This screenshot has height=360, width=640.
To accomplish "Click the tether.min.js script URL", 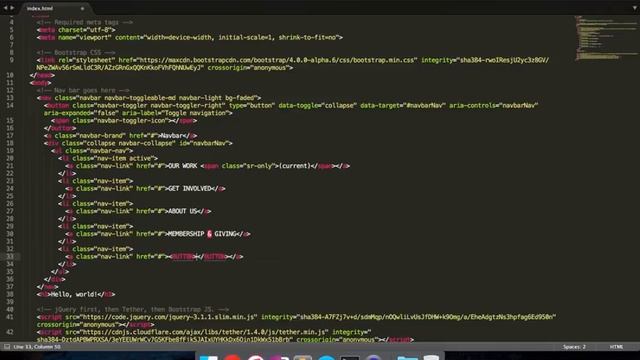I will pyautogui.click(x=204, y=332).
